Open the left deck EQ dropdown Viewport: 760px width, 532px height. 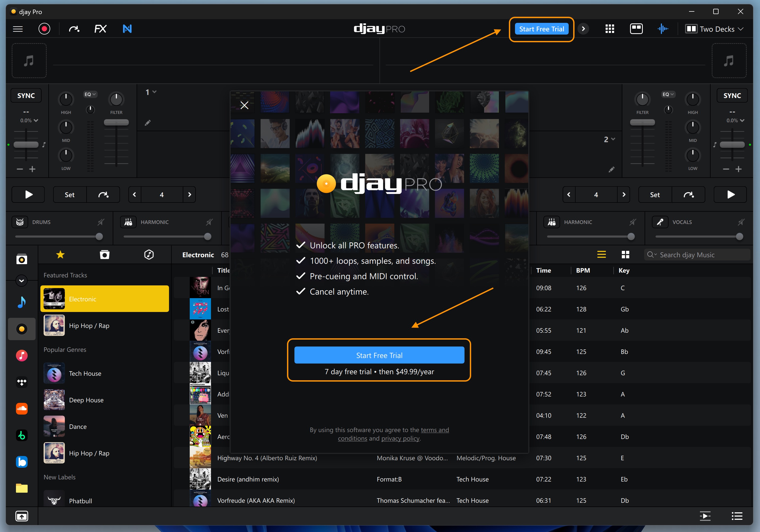[90, 94]
